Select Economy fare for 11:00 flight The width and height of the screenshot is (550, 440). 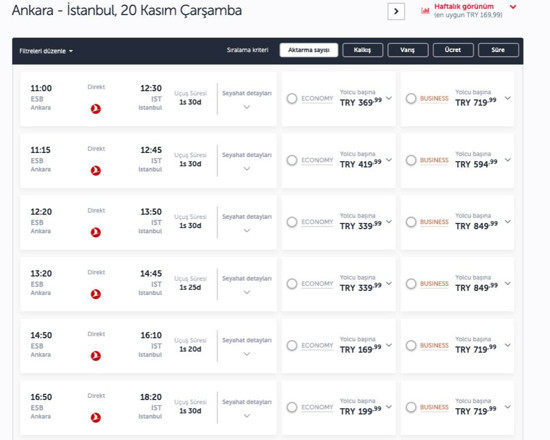pyautogui.click(x=292, y=99)
